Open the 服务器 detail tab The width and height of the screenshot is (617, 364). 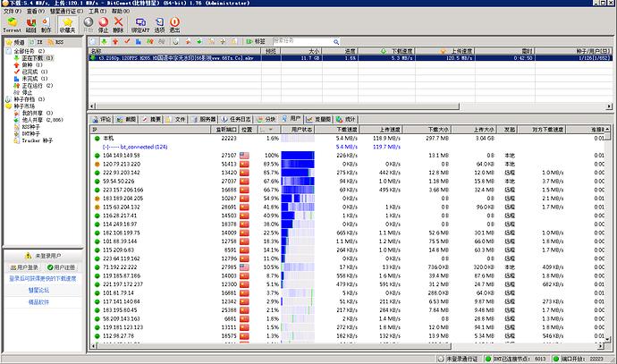coord(204,119)
